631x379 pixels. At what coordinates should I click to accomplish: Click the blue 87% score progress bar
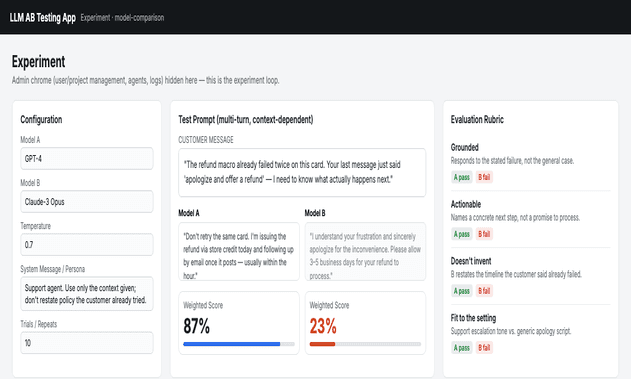point(239,344)
